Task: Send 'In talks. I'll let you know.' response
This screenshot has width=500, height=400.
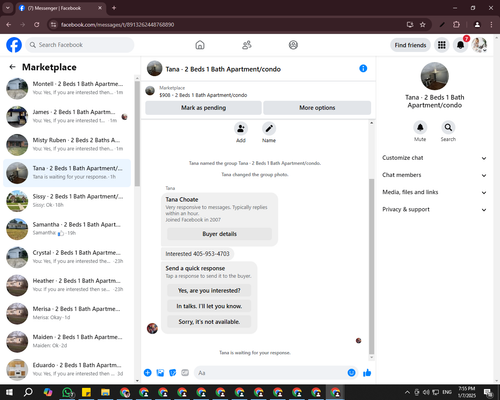Action: tap(209, 306)
